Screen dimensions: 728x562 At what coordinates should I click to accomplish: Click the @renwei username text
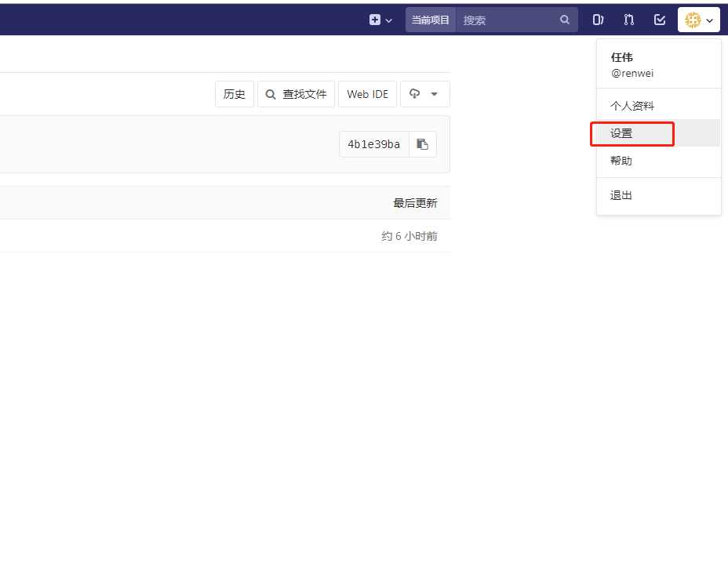[x=632, y=74]
